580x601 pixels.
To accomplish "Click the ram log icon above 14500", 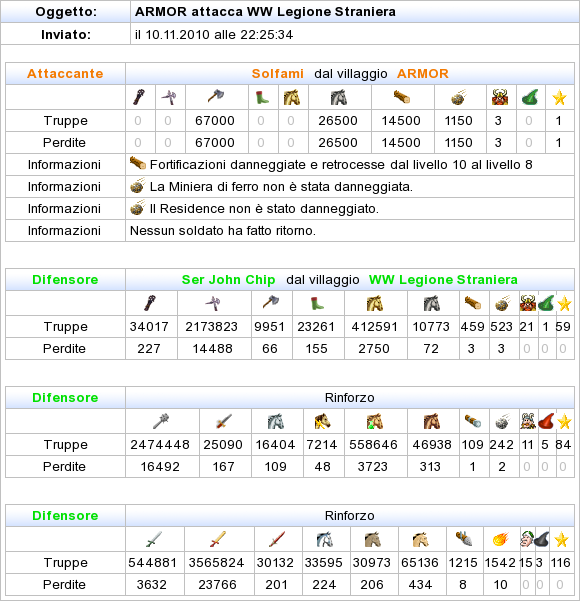I will (402, 97).
